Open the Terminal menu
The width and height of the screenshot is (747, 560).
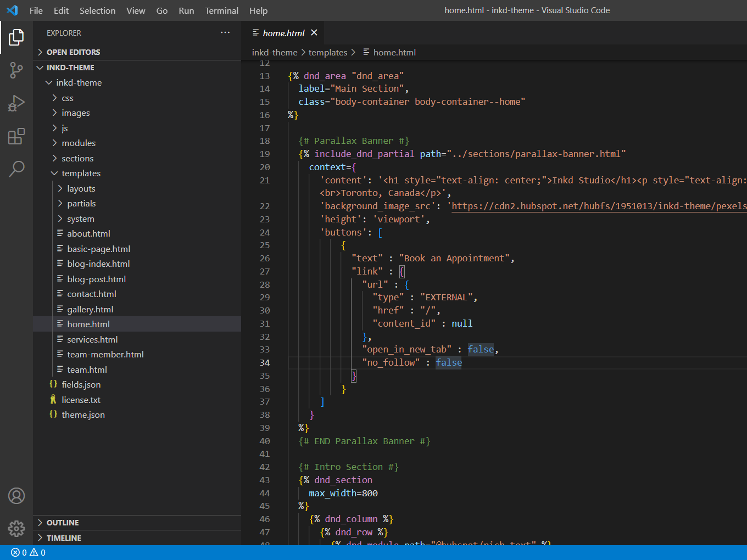click(222, 10)
